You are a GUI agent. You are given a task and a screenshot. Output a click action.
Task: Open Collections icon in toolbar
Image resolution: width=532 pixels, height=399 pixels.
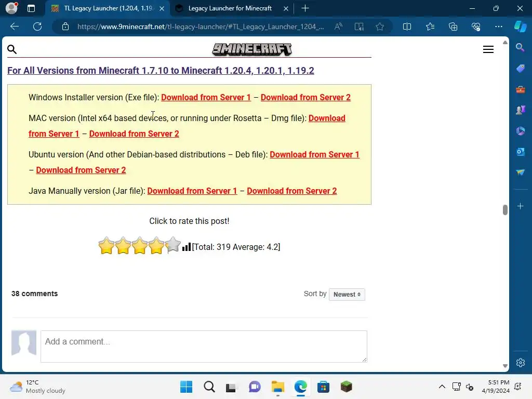453,26
